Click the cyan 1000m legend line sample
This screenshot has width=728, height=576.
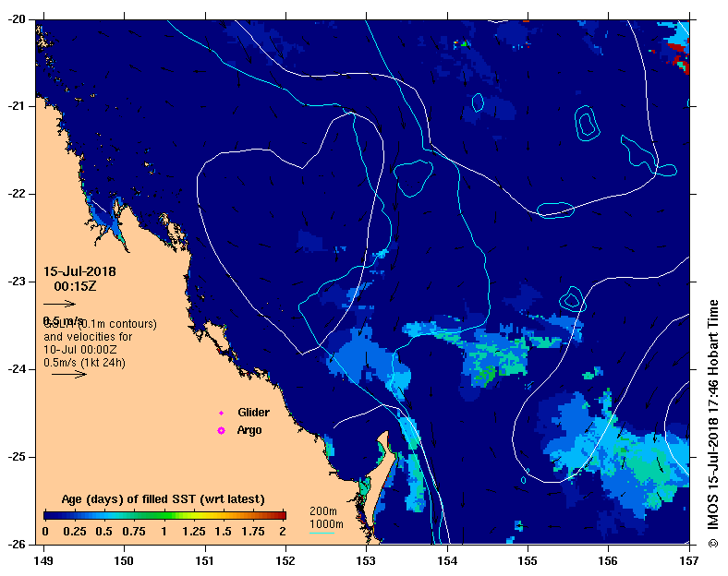coord(322,533)
